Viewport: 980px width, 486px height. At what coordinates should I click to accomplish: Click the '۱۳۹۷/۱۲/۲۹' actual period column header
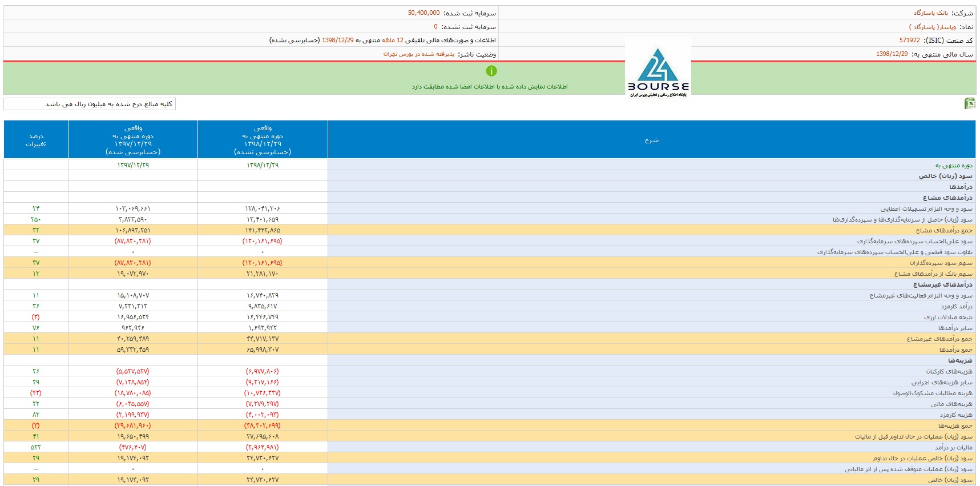click(133, 140)
